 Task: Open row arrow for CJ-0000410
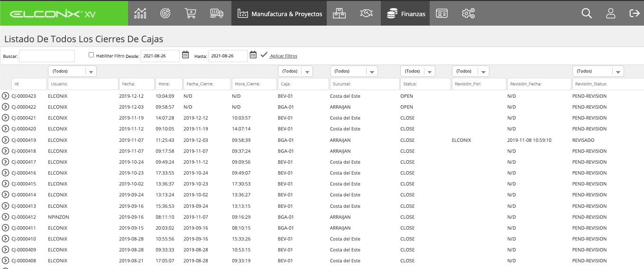coord(6,239)
